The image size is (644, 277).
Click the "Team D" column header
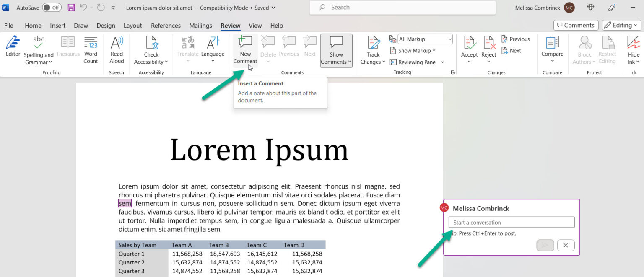[x=294, y=245]
